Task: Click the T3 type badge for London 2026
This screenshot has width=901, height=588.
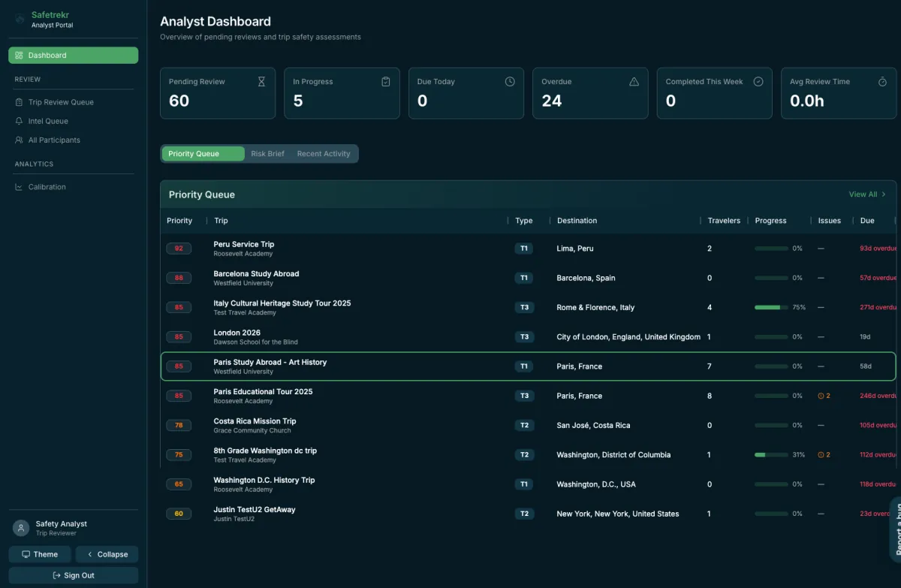Action: tap(524, 337)
